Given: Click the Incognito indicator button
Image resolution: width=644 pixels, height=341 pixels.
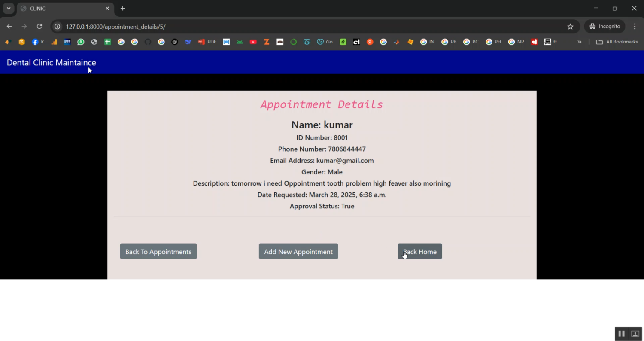Looking at the screenshot, I should 605,27.
